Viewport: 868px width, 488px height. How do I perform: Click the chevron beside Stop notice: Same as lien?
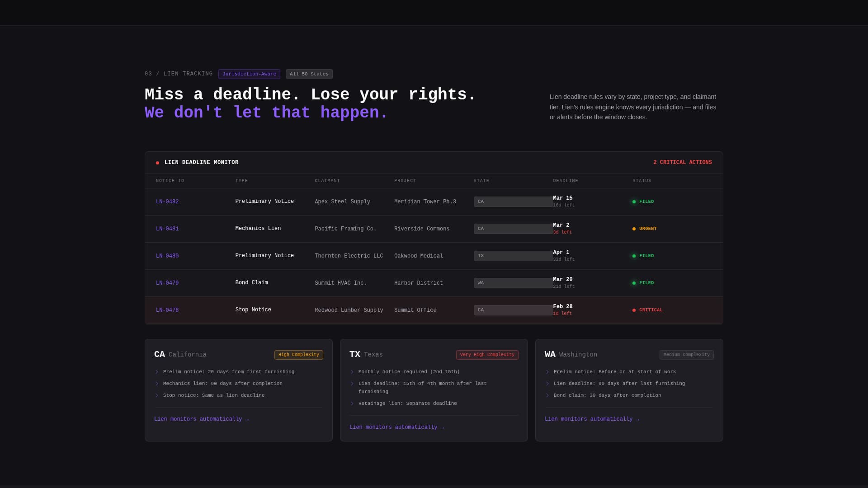point(157,396)
